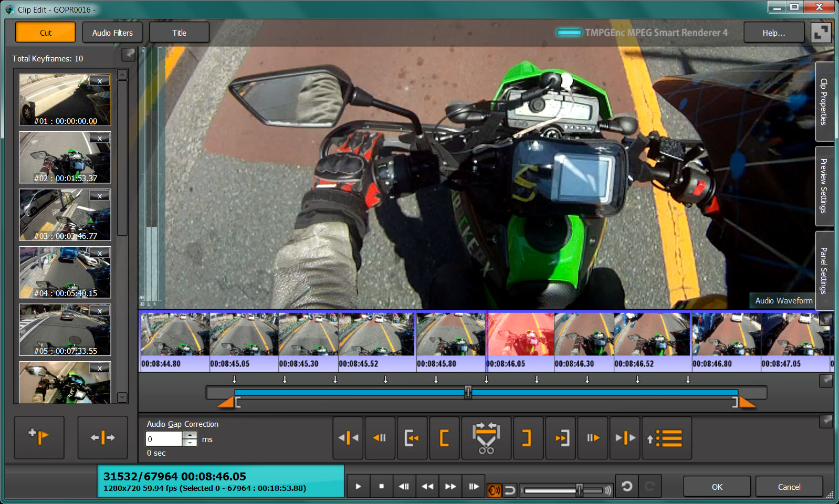Open the Help menu button
839x504 pixels.
773,33
